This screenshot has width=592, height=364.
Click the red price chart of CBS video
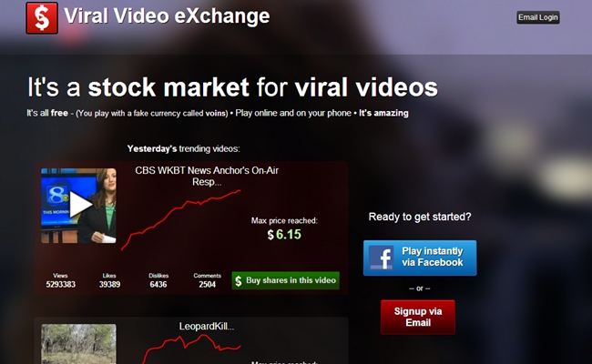181,220
